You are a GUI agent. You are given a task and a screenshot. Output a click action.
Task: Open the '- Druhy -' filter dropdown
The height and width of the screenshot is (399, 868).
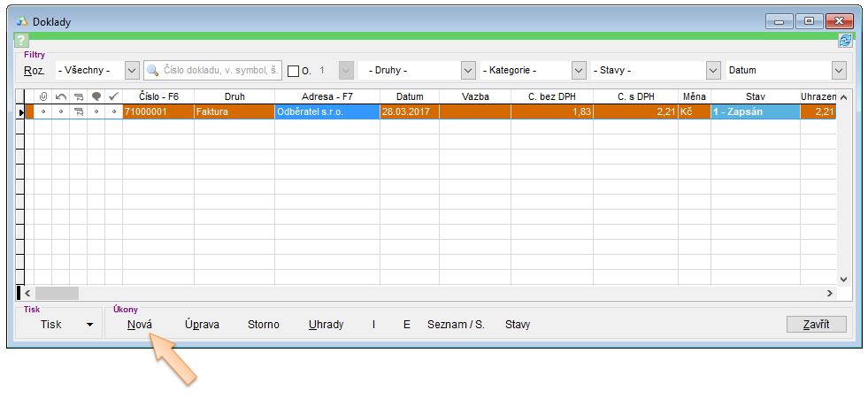(468, 70)
